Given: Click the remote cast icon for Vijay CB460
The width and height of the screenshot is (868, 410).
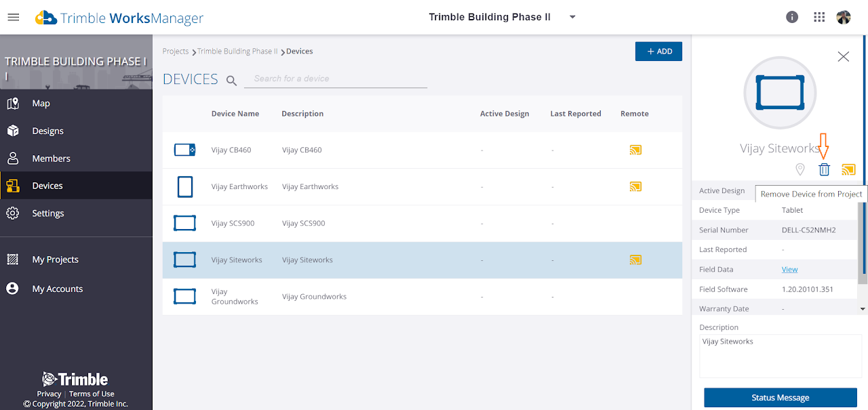Looking at the screenshot, I should (x=635, y=150).
